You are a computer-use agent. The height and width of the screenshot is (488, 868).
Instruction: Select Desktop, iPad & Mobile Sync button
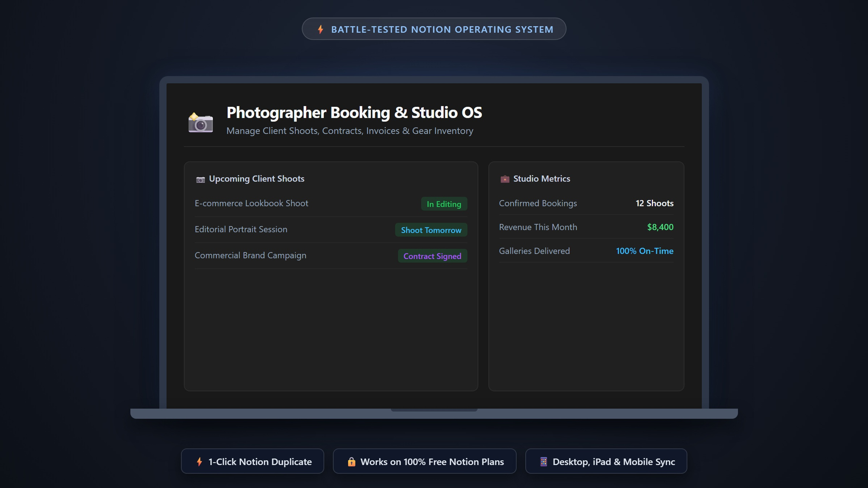click(606, 461)
